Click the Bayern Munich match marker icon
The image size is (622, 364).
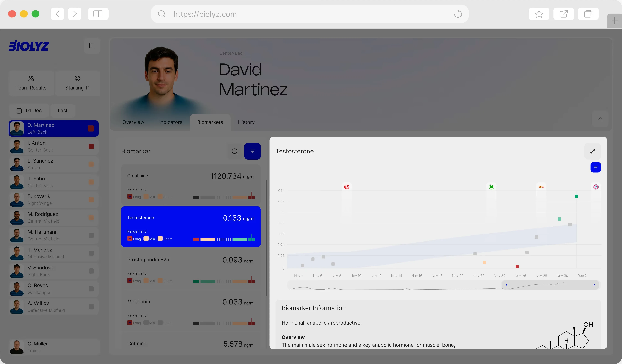596,187
